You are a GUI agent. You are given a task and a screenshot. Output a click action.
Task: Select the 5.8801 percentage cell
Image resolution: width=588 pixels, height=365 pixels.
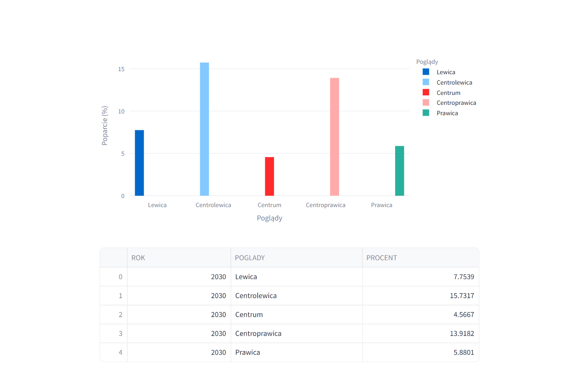pyautogui.click(x=421, y=352)
